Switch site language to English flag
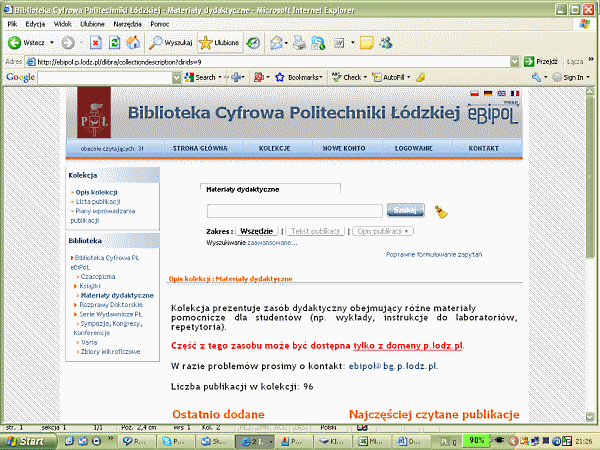The width and height of the screenshot is (600, 450). [501, 93]
